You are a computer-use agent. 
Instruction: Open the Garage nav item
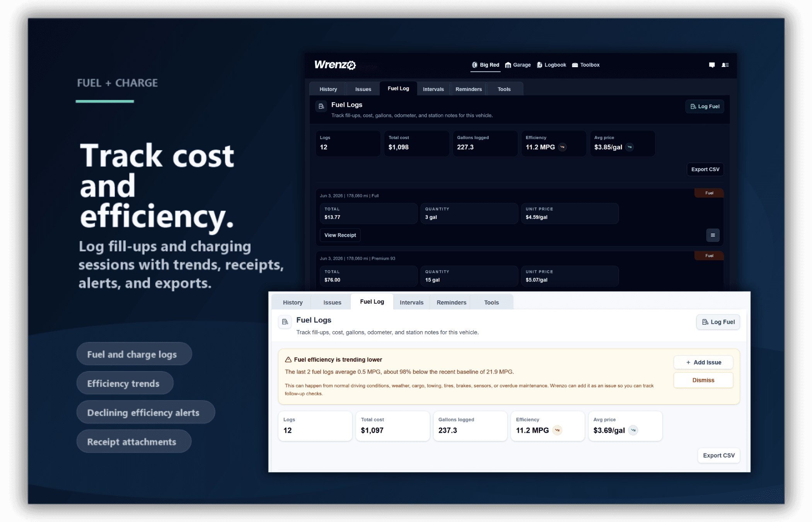click(x=518, y=65)
